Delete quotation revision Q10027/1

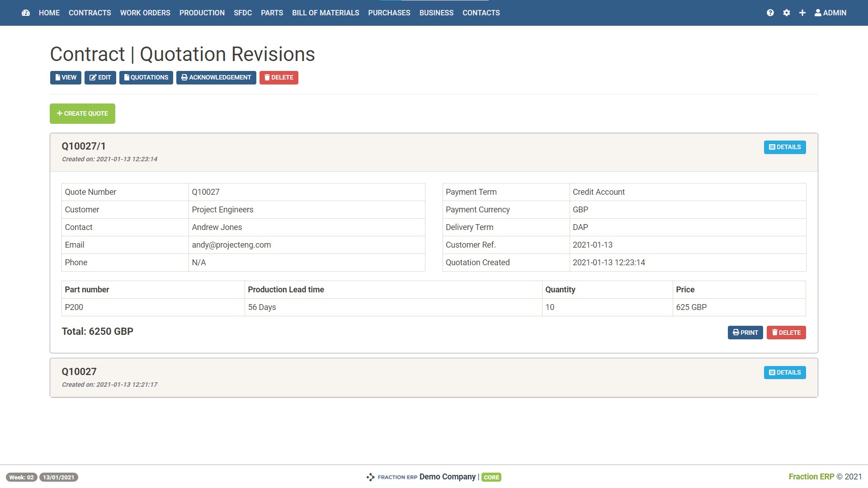pos(786,333)
